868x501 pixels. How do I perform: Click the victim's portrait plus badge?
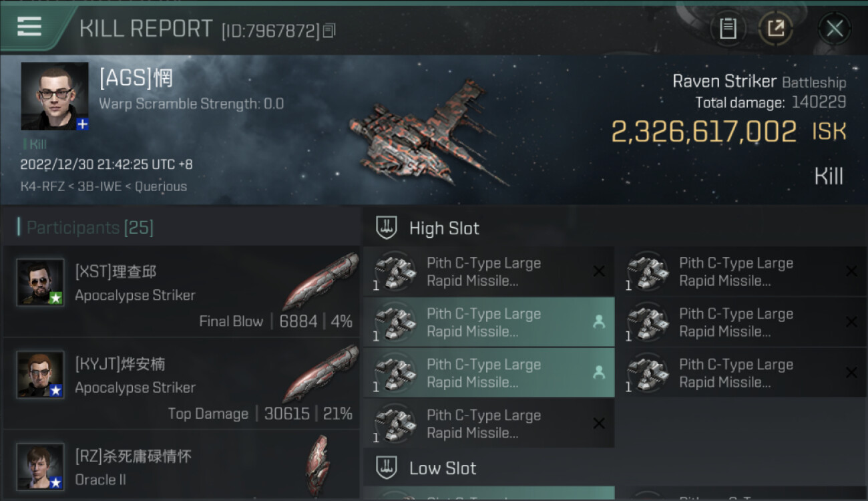point(81,124)
